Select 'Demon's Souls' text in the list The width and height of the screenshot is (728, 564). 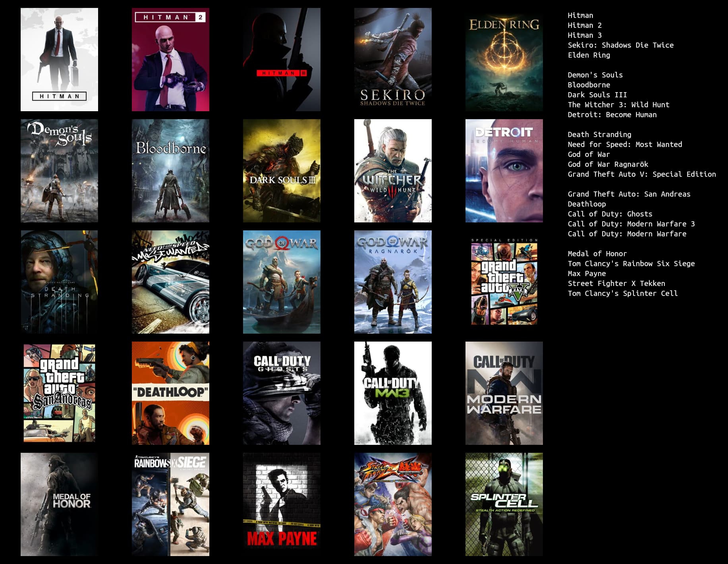coord(595,75)
